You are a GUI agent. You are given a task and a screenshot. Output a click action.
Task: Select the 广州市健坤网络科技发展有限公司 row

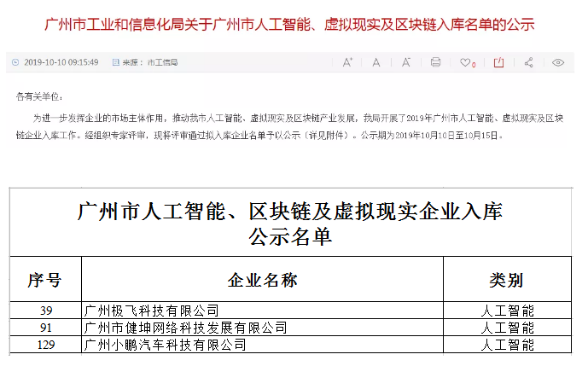[x=183, y=328]
